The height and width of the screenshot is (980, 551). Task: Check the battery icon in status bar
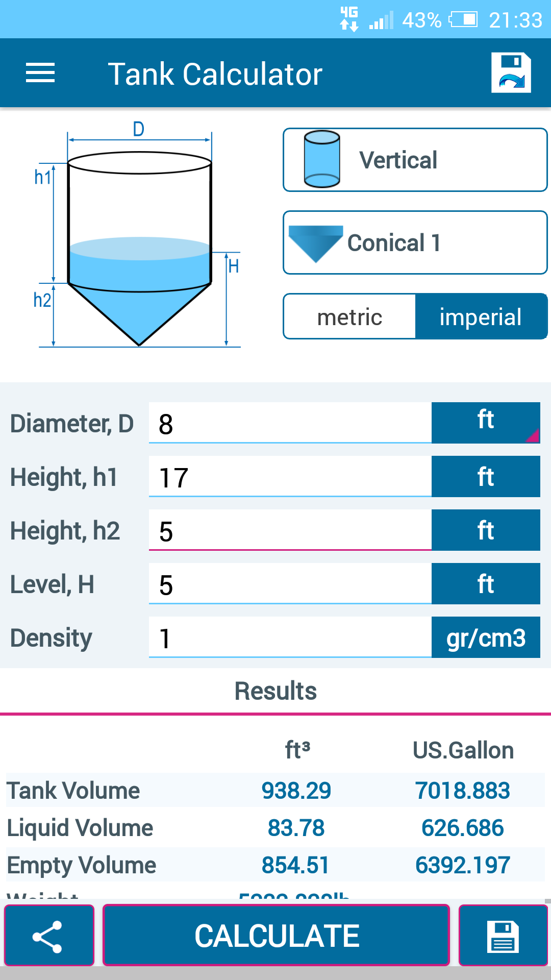(x=463, y=20)
